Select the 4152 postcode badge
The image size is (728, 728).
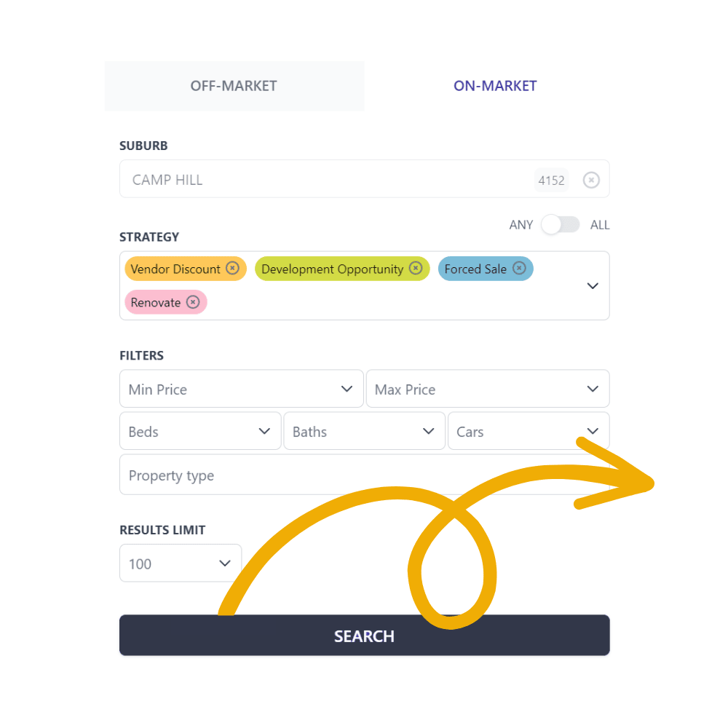(x=551, y=180)
